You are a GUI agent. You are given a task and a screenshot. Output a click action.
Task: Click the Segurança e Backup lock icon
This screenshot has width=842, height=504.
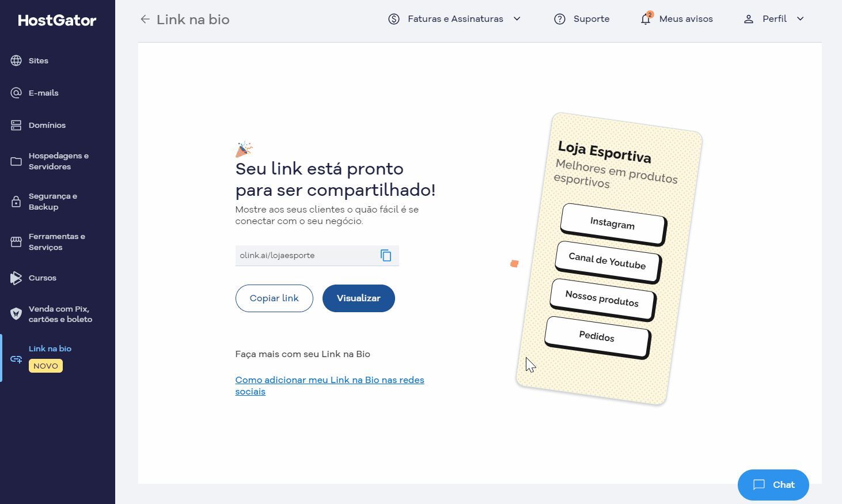point(16,202)
